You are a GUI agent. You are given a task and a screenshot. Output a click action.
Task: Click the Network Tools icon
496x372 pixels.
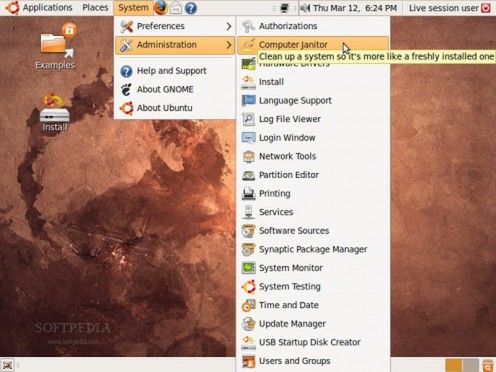coord(248,156)
